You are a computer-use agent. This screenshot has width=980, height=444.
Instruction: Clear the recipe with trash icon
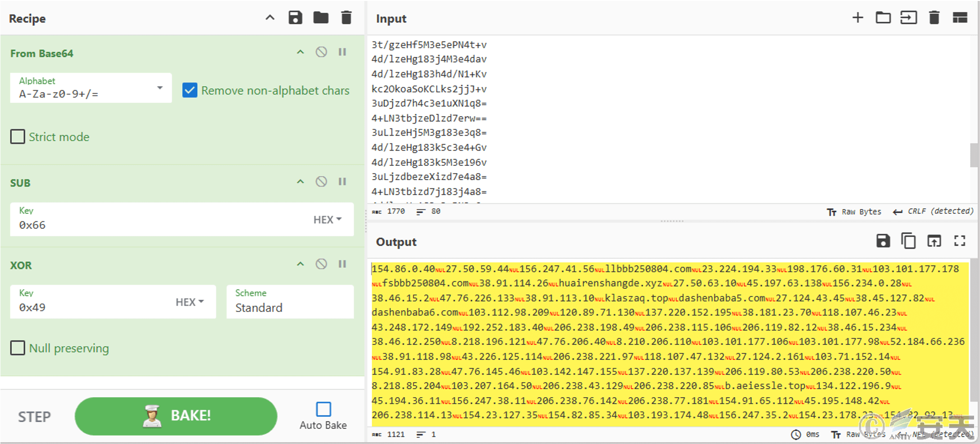pos(346,18)
